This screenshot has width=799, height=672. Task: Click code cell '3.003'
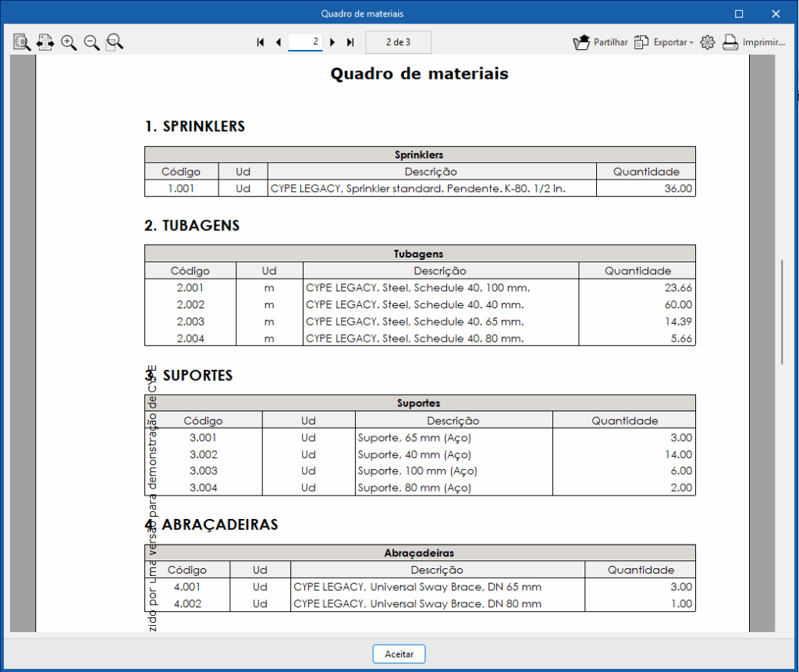tap(204, 471)
